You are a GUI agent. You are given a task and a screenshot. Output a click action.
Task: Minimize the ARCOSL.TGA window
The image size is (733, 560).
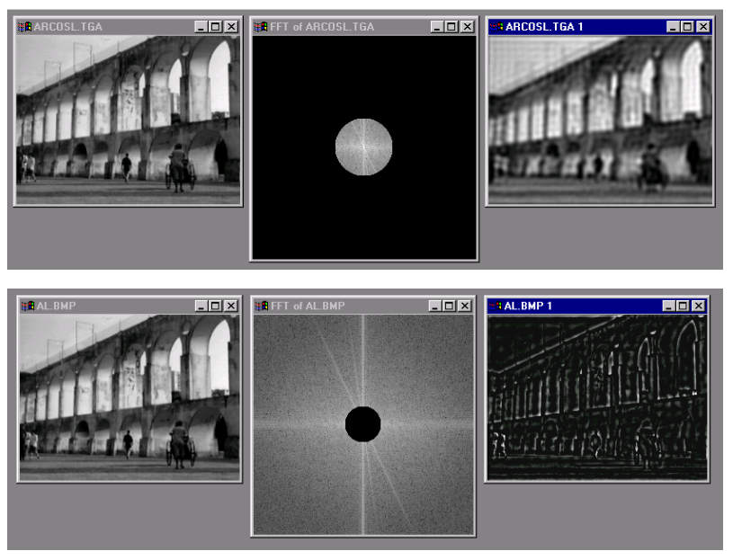[201, 27]
